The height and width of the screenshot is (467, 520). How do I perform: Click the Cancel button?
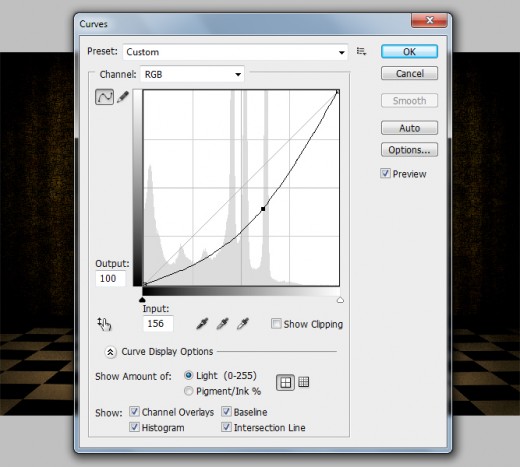coord(409,73)
